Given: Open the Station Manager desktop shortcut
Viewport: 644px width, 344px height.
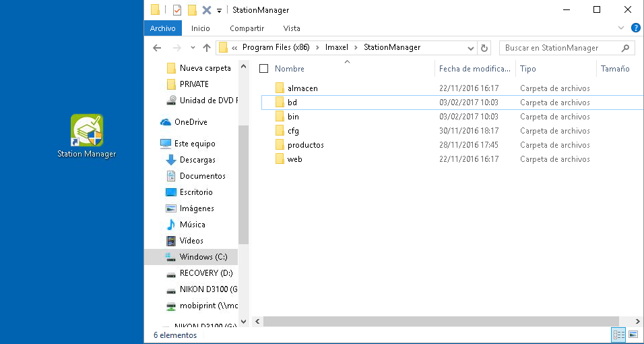Looking at the screenshot, I should [87, 136].
